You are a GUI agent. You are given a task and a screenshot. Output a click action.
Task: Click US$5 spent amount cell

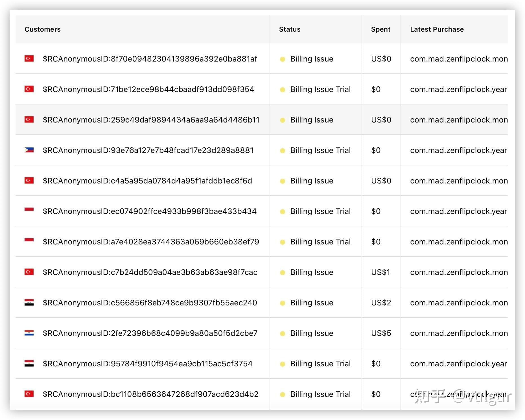381,333
